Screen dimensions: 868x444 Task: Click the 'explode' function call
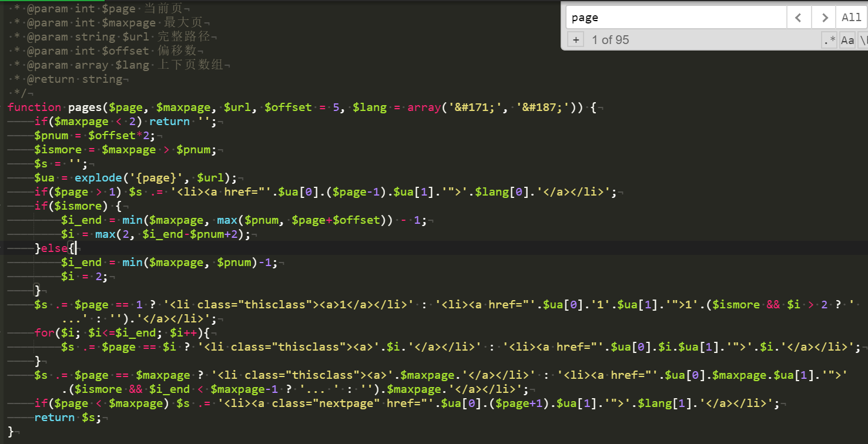[98, 178]
